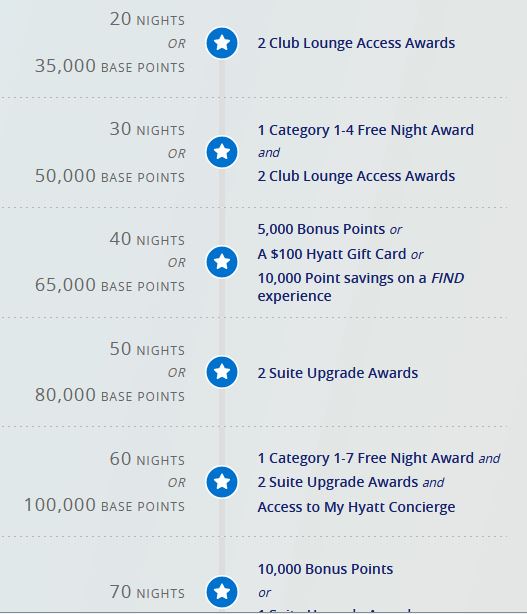Open 1 Category 1-7 Free Night Award
This screenshot has height=614, width=527.
(366, 458)
